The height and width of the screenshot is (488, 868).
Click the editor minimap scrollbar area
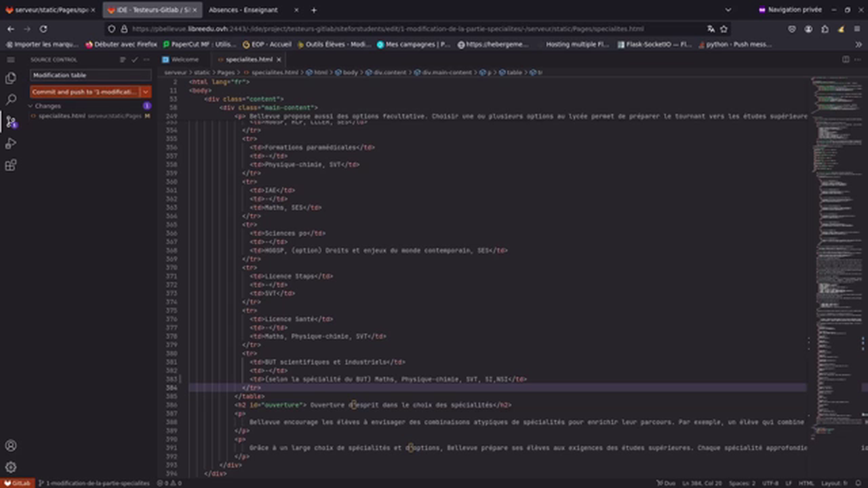tap(837, 271)
